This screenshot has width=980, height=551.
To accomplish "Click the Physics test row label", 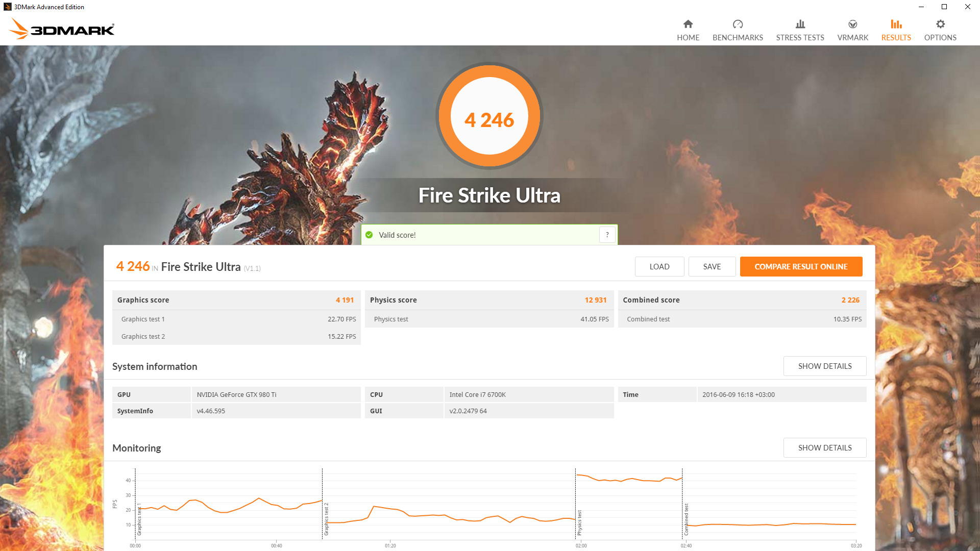I will point(391,319).
